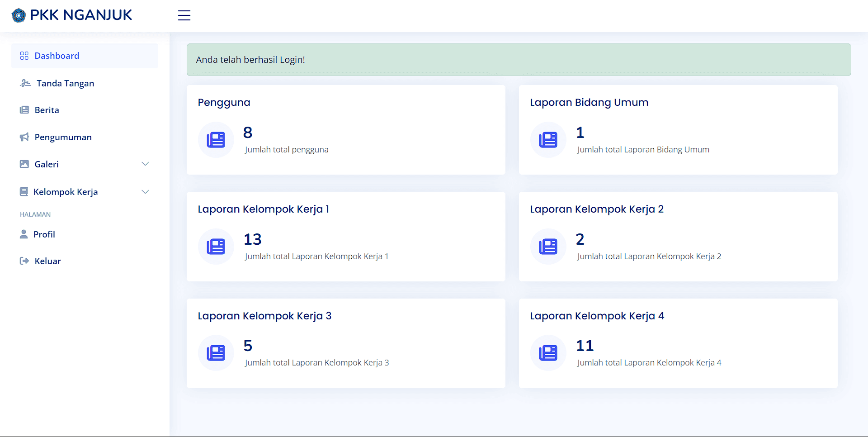Click the Tanda Tangan signature icon

(25, 83)
